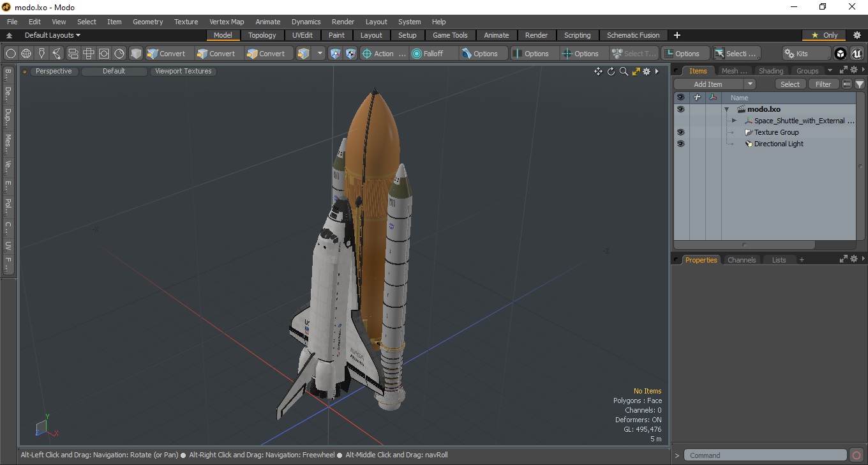
Task: Select the pen tool icon in toolbar
Action: (x=41, y=54)
